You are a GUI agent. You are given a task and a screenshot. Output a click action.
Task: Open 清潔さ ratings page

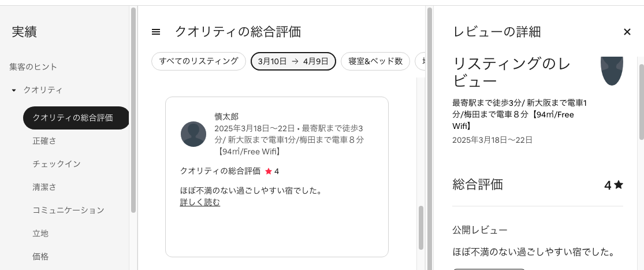click(x=44, y=187)
